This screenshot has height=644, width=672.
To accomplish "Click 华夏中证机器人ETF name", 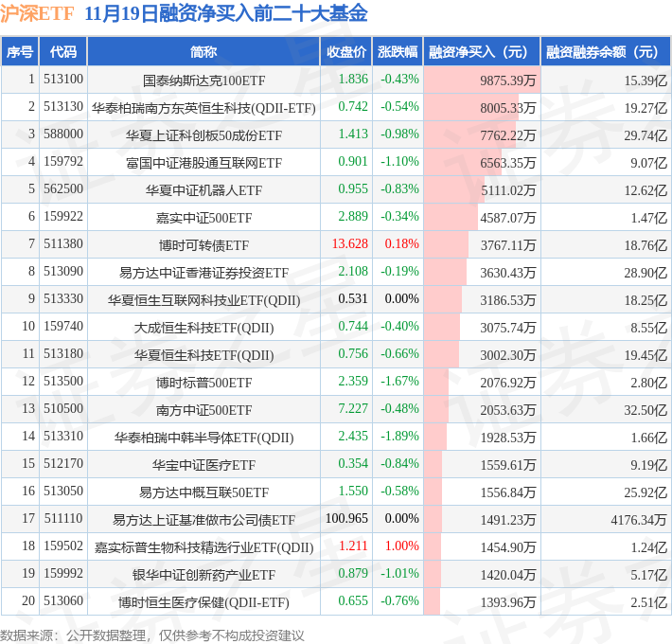I will (x=203, y=190).
